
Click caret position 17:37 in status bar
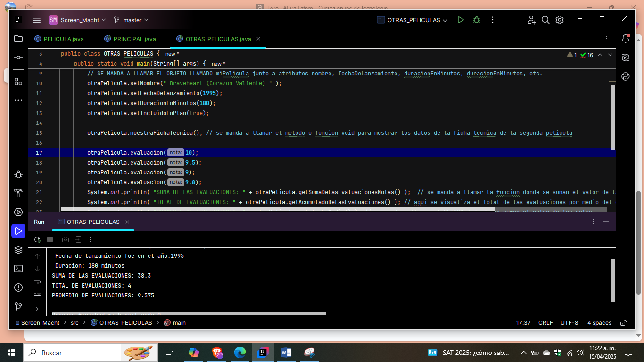(x=523, y=323)
